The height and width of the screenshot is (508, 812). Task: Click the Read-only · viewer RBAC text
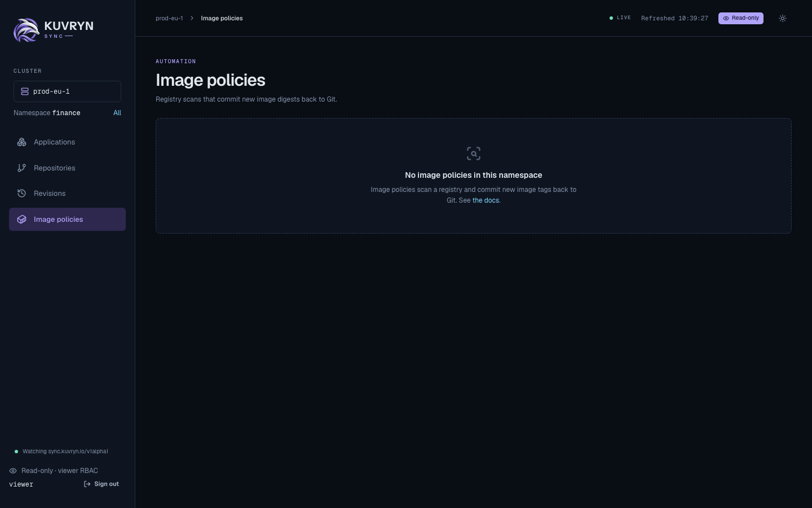click(60, 471)
